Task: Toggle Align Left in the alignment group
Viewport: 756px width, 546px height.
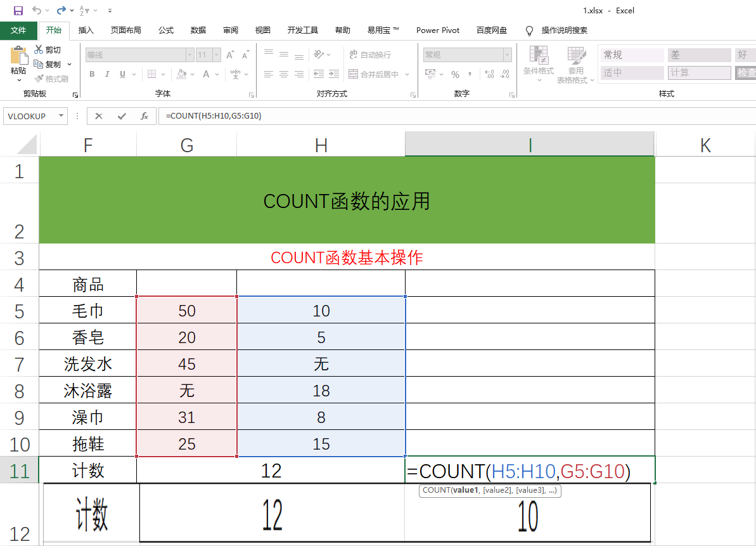Action: tap(269, 74)
